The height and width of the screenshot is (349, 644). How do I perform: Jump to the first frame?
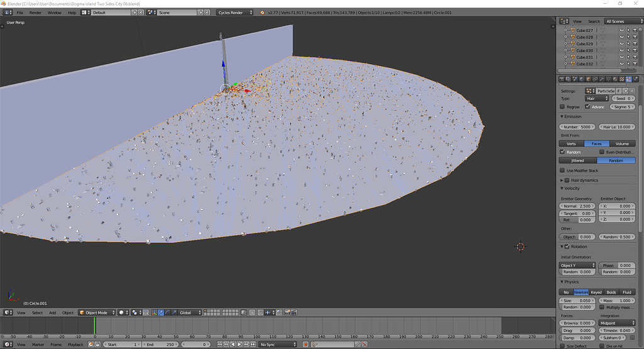(219, 345)
